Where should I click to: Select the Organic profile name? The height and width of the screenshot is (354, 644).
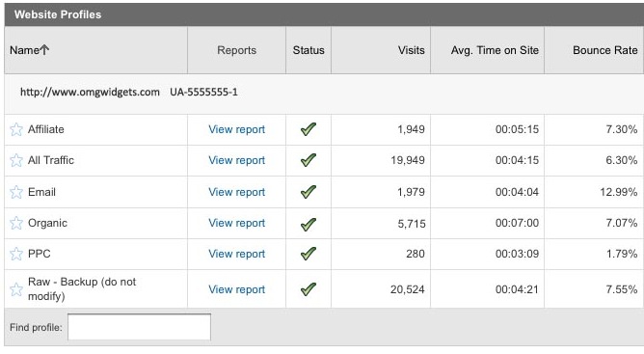point(47,223)
